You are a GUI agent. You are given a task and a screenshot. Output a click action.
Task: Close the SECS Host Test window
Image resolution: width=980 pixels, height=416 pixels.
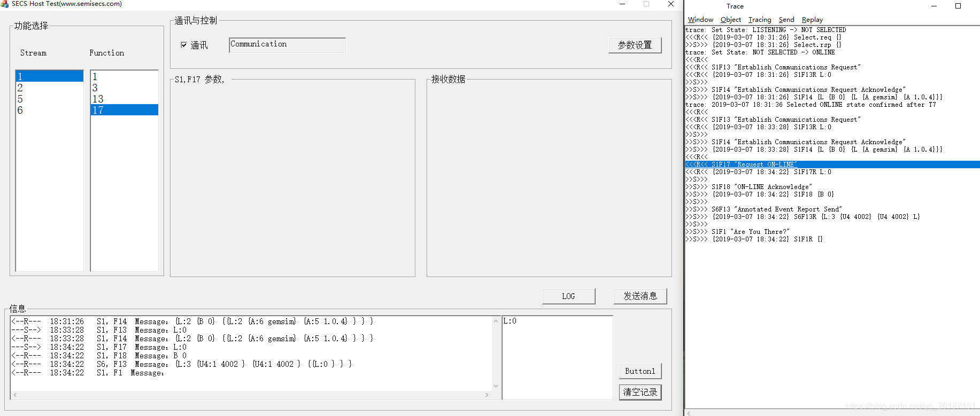671,4
